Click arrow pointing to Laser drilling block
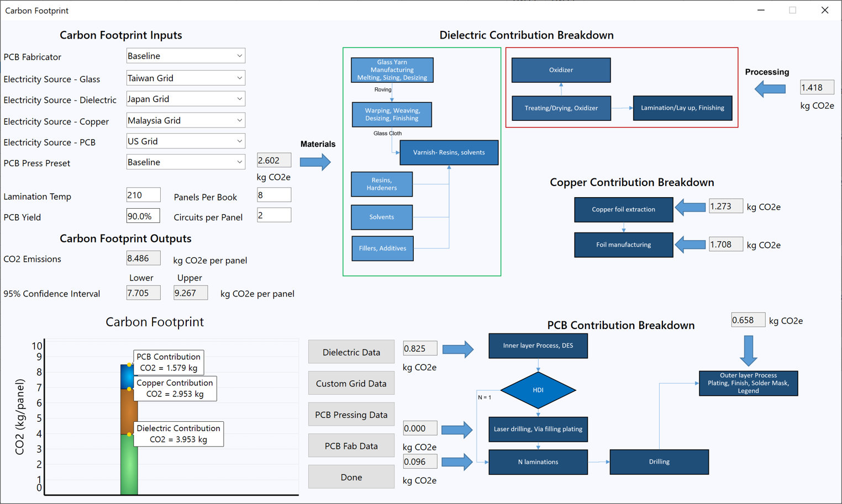The image size is (842, 504). [456, 429]
